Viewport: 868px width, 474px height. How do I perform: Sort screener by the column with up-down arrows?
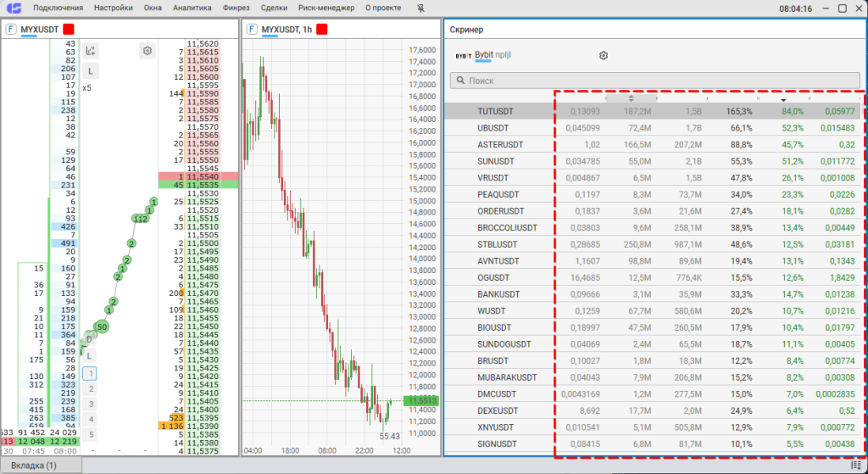coord(631,98)
